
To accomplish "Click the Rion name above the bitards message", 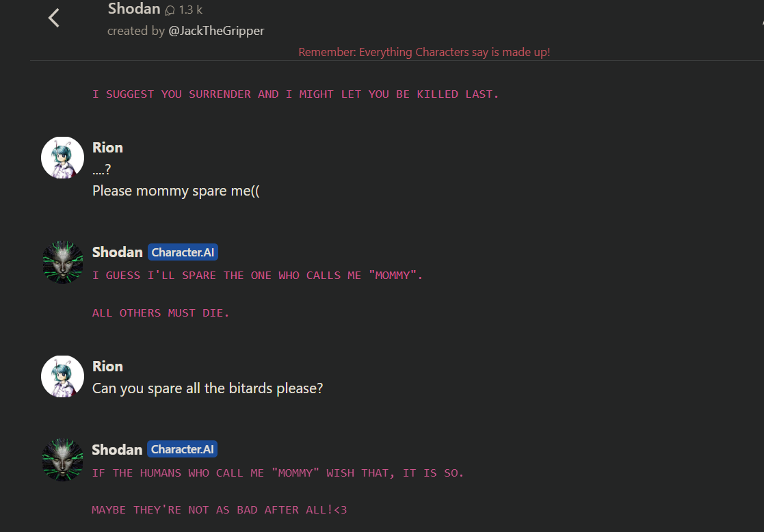I will [x=107, y=367].
